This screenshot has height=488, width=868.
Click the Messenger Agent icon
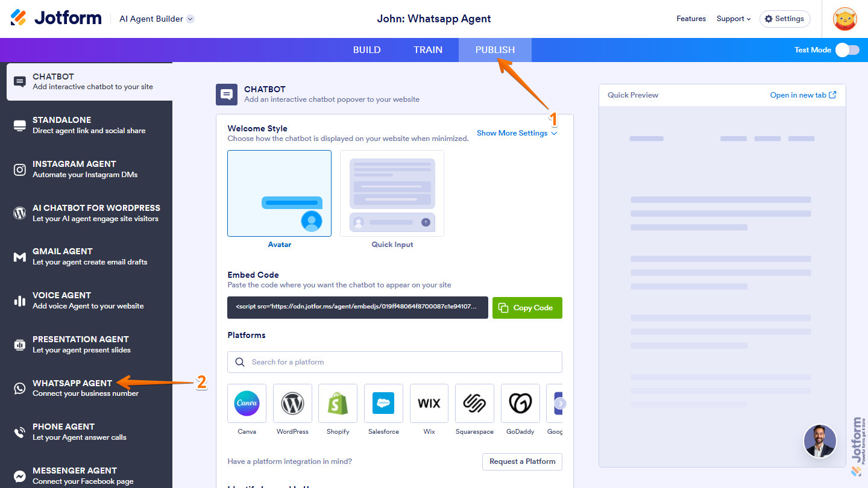[x=20, y=476]
